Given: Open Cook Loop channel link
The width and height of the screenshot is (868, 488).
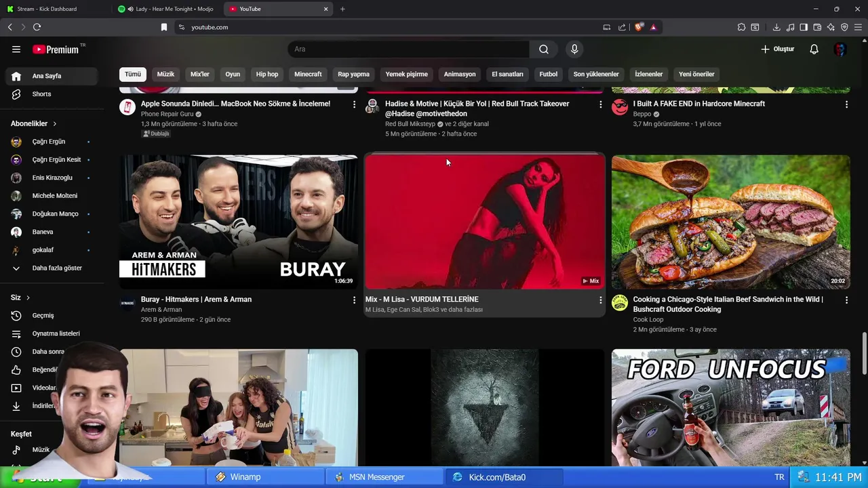Looking at the screenshot, I should 648,320.
